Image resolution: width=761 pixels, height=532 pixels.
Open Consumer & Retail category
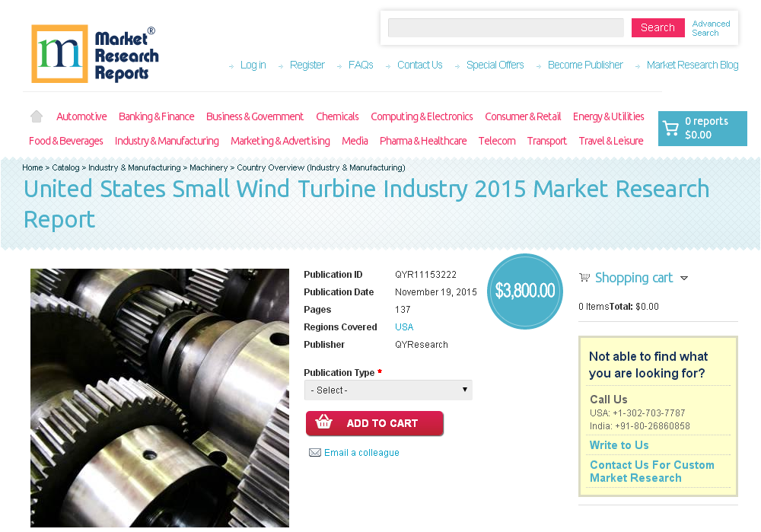523,116
